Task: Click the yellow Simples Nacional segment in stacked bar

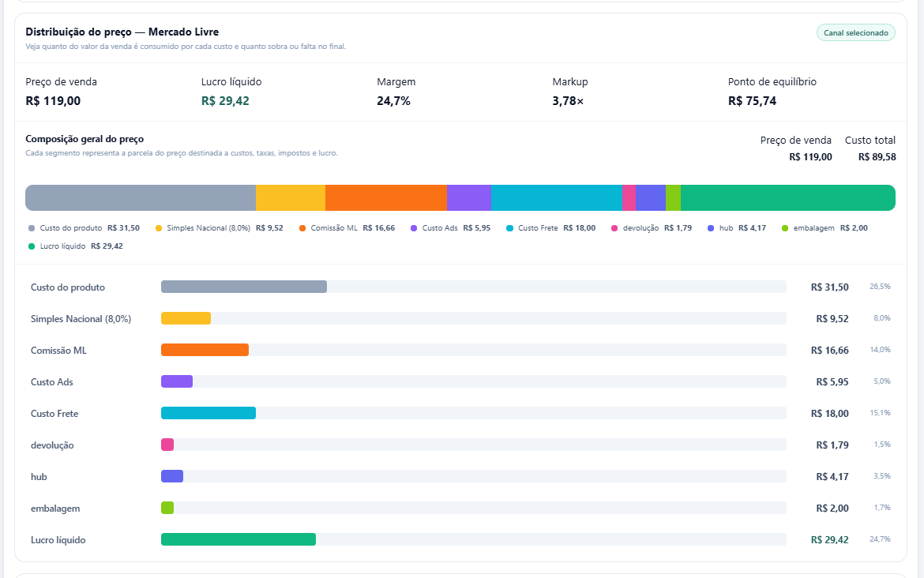Action: (291, 198)
